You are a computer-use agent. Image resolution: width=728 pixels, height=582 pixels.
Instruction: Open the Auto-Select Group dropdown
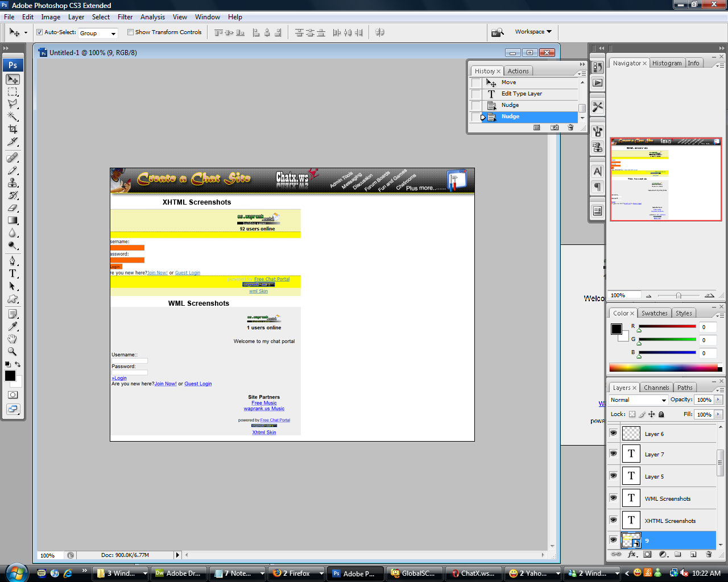(98, 33)
